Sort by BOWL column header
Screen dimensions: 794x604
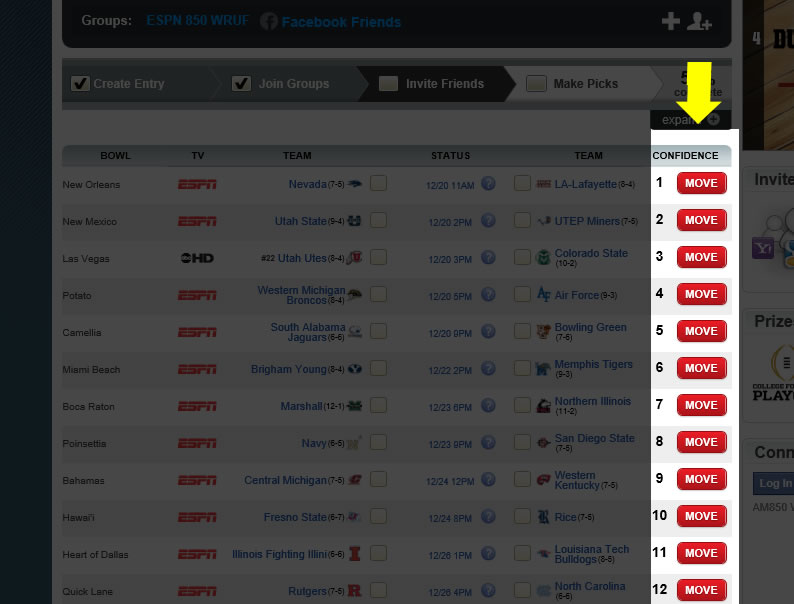point(115,155)
